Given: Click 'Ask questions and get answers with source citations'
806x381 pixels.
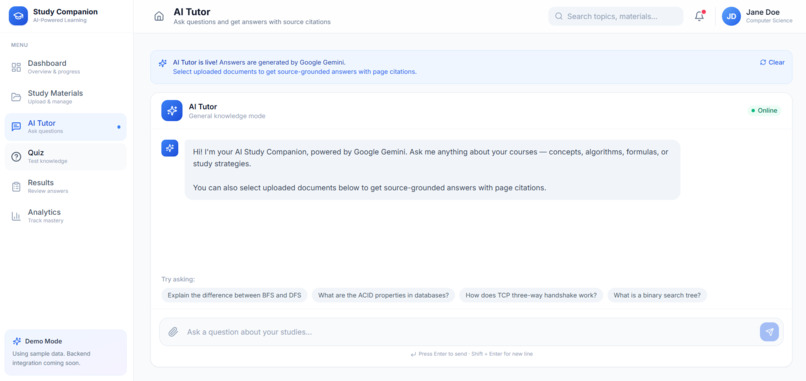Looking at the screenshot, I should [252, 22].
